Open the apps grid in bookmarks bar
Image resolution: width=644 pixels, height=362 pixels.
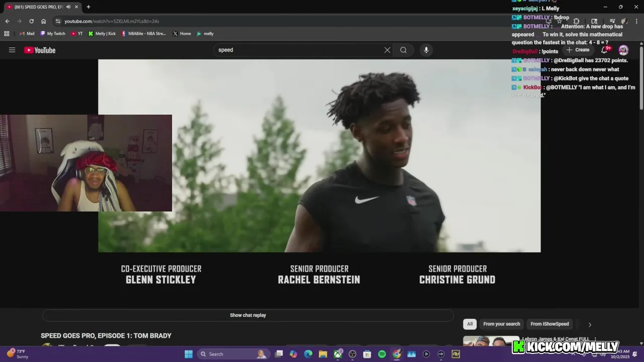[7, 34]
